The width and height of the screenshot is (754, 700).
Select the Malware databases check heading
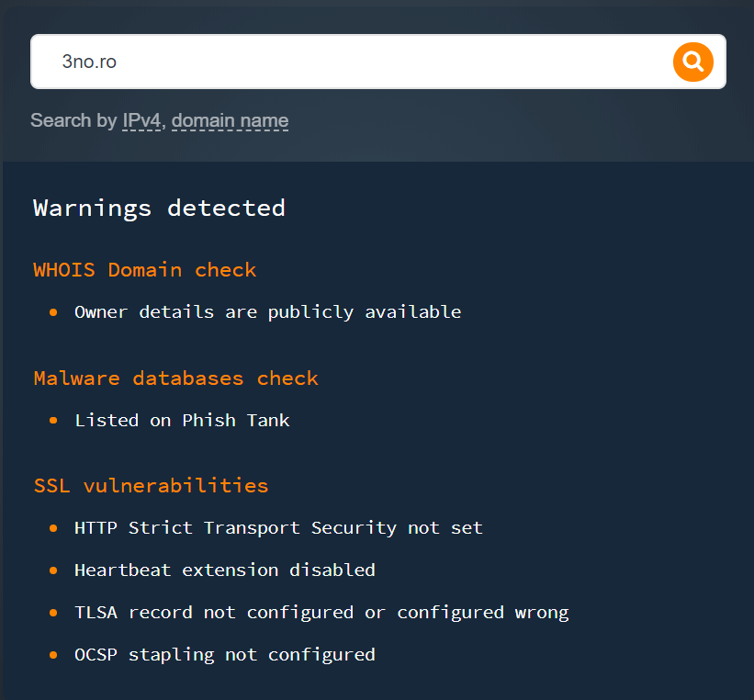tap(176, 378)
